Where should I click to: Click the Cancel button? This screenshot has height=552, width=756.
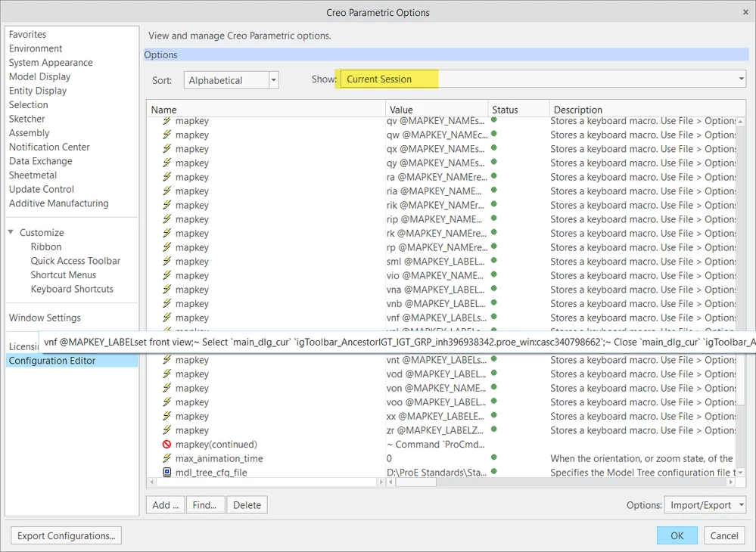click(x=724, y=535)
